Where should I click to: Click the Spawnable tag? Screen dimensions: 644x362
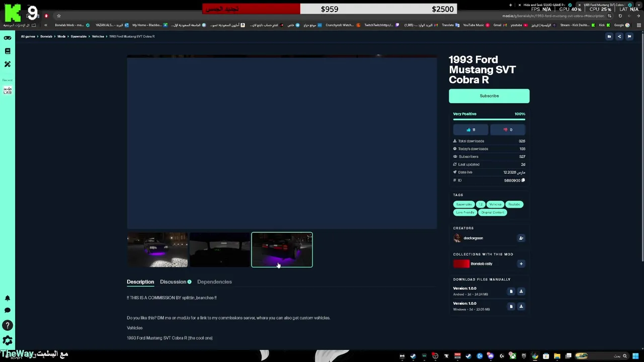464,205
